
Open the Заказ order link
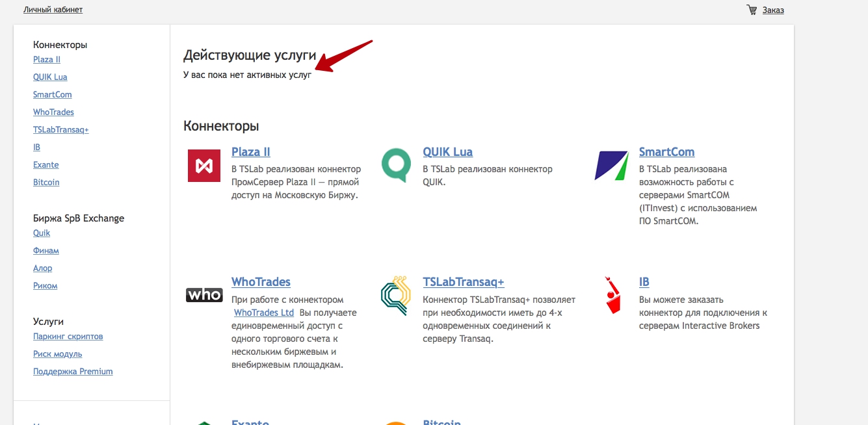(773, 10)
